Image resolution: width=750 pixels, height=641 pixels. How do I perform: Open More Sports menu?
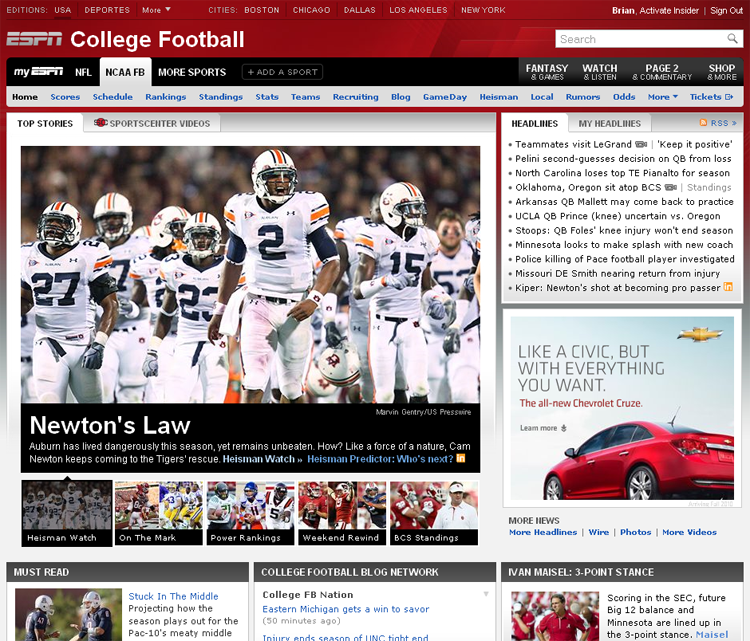coord(192,72)
